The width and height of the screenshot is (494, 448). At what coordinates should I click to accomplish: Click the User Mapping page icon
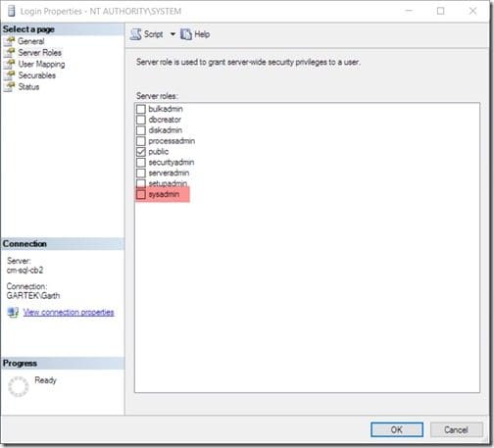point(10,64)
